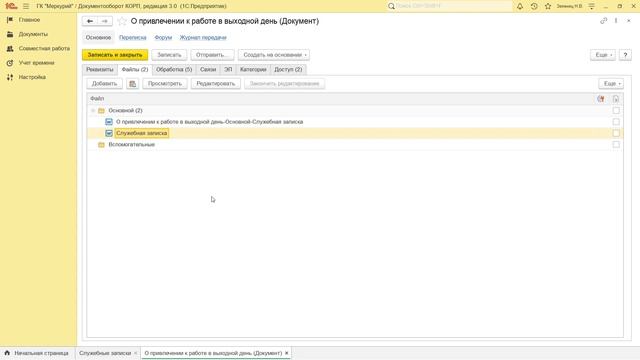Click the Основной folder icon

pos(101,111)
